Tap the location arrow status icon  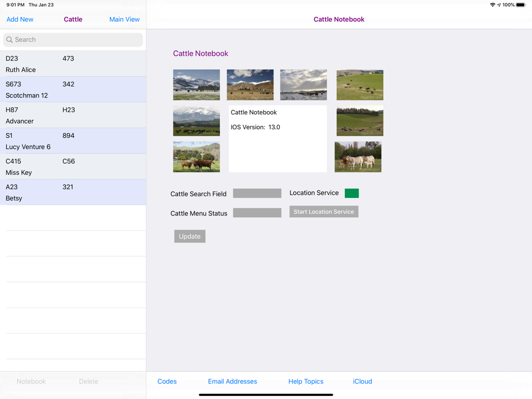(x=499, y=5)
